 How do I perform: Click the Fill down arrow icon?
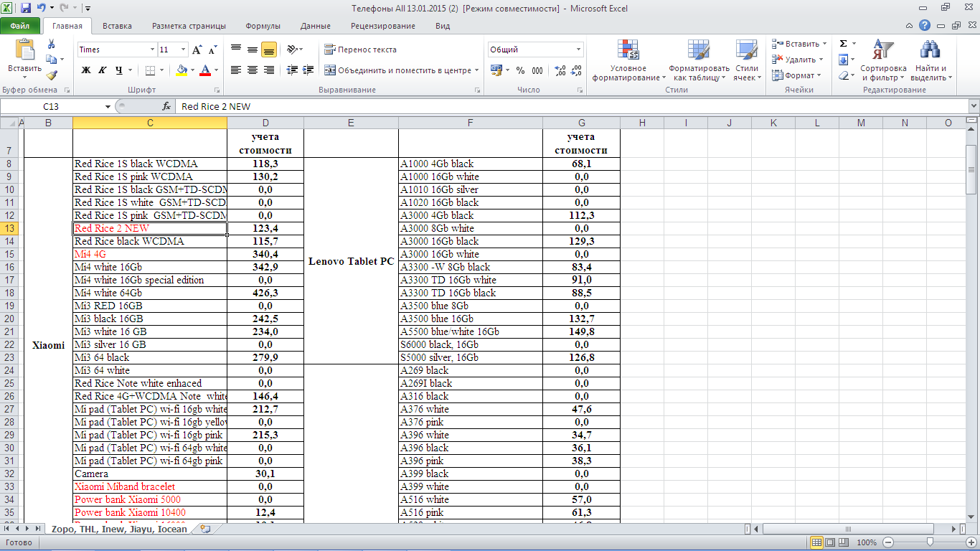(844, 60)
